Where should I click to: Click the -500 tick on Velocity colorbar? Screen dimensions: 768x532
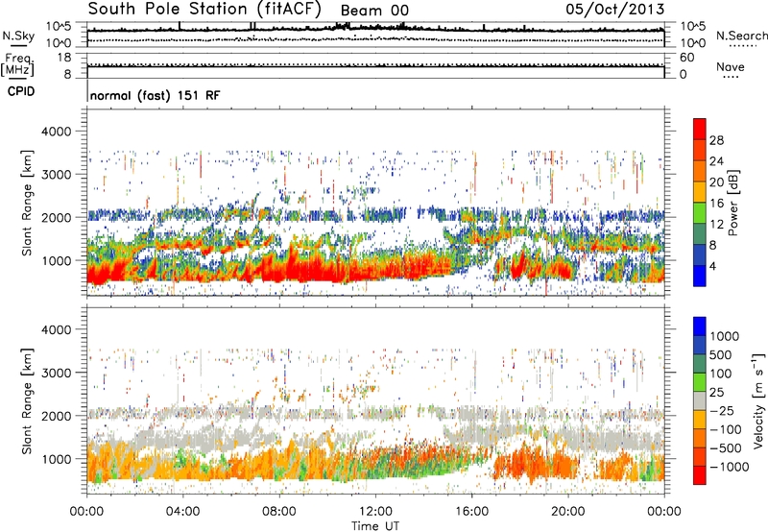click(726, 448)
